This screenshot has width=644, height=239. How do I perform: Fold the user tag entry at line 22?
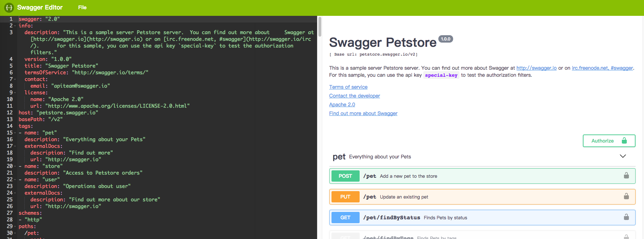pos(15,180)
